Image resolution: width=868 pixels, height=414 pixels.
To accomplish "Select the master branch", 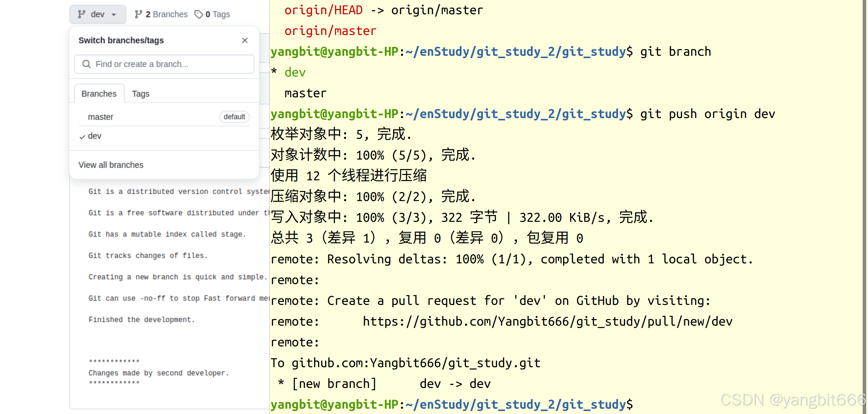I will pos(100,117).
